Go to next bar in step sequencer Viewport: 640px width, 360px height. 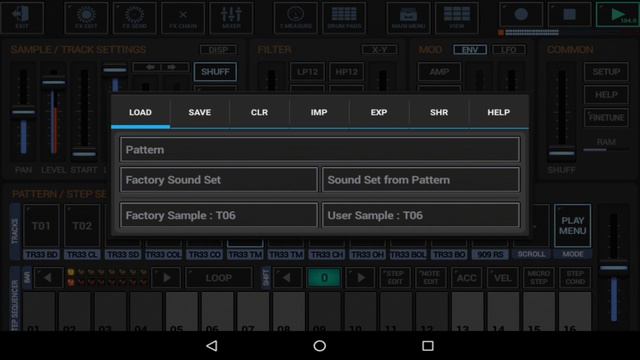click(167, 278)
